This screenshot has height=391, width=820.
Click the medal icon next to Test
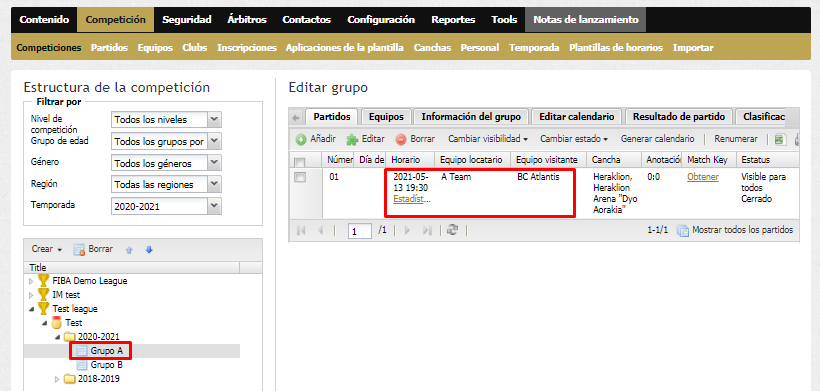tap(56, 323)
